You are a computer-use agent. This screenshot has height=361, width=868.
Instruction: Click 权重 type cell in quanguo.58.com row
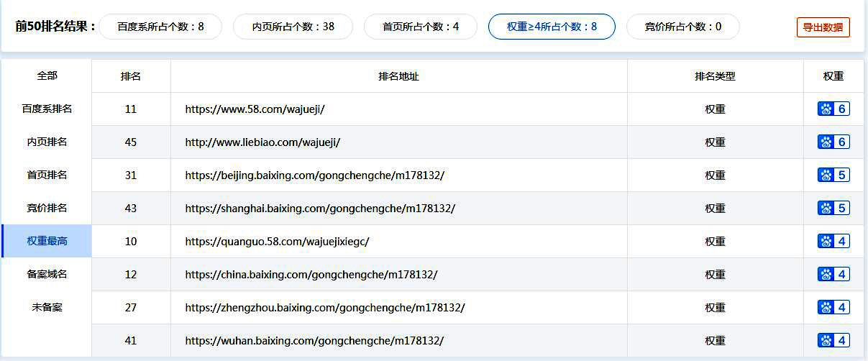point(716,242)
